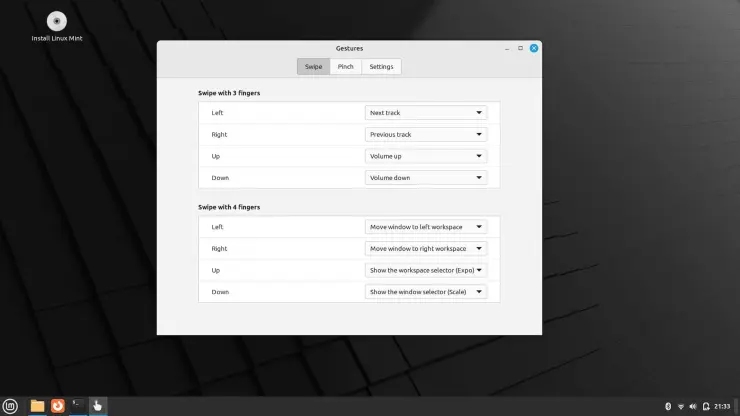Open the Bluetooth tray applet
740x416 pixels.
(668, 407)
